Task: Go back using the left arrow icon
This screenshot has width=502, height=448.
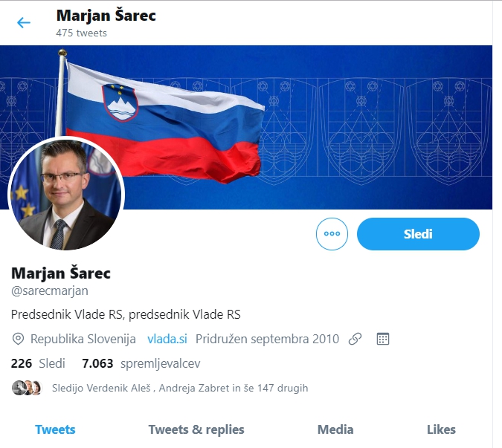Action: [x=23, y=23]
